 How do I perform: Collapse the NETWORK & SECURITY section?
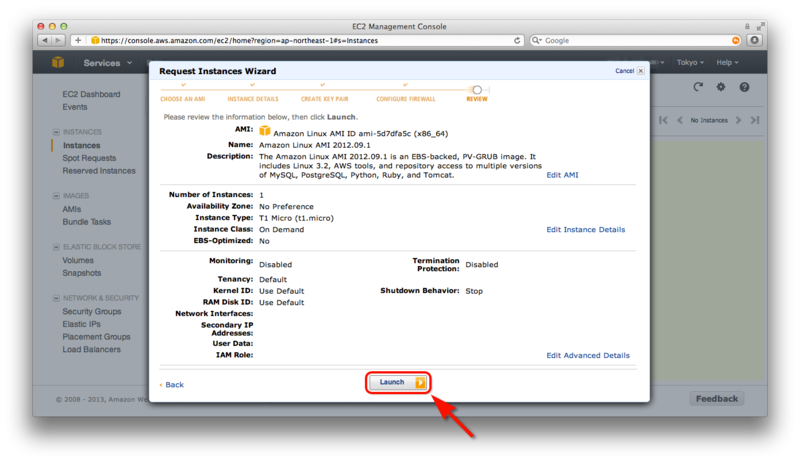tap(56, 298)
